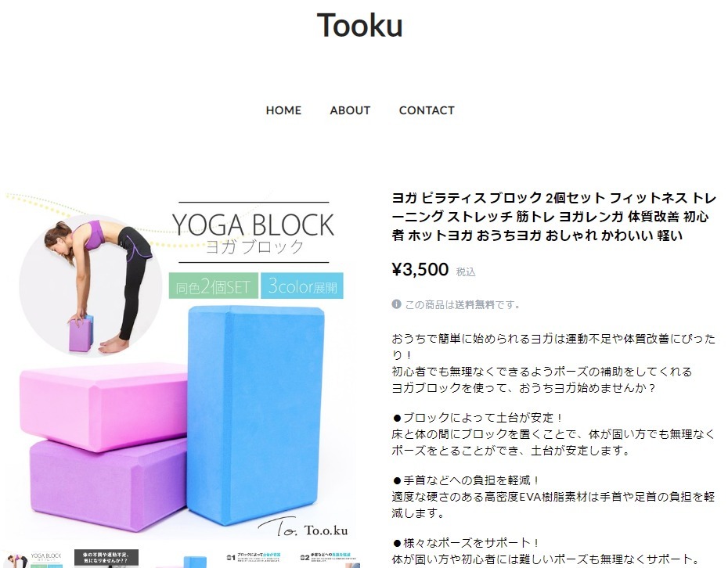The width and height of the screenshot is (728, 568).
Task: Open the CONTACT page link
Action: 427,110
